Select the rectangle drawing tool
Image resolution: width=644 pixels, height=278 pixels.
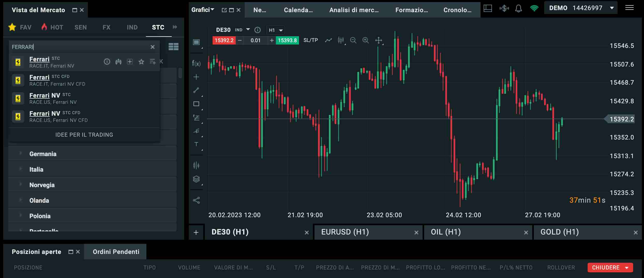(x=196, y=104)
